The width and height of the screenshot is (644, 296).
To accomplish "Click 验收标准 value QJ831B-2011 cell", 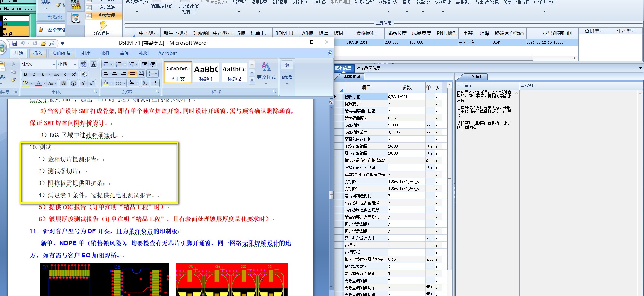I will pyautogui.click(x=406, y=97).
